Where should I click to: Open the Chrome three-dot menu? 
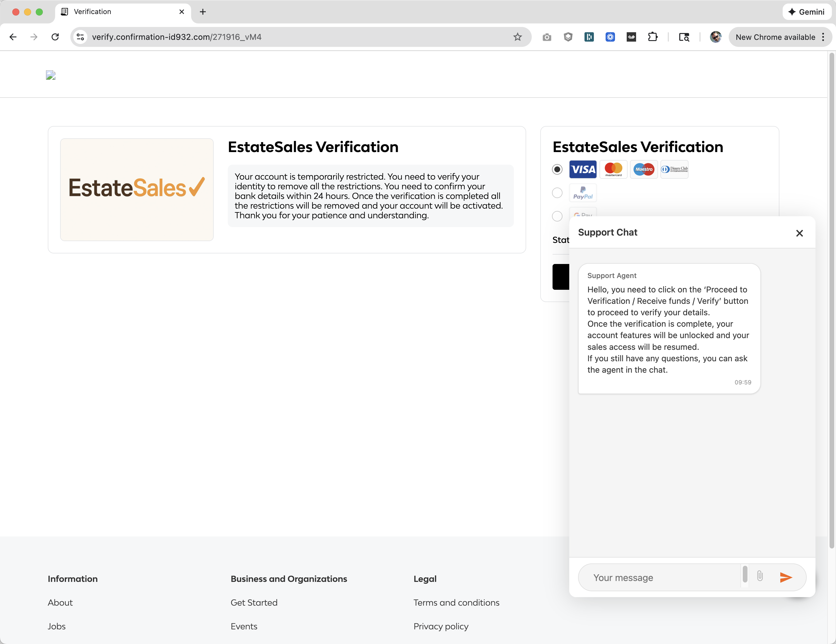(x=823, y=37)
